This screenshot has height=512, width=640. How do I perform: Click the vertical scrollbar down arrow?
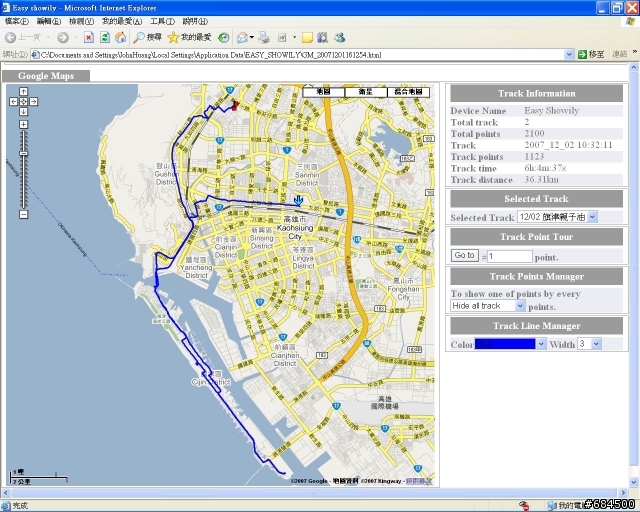point(633,482)
